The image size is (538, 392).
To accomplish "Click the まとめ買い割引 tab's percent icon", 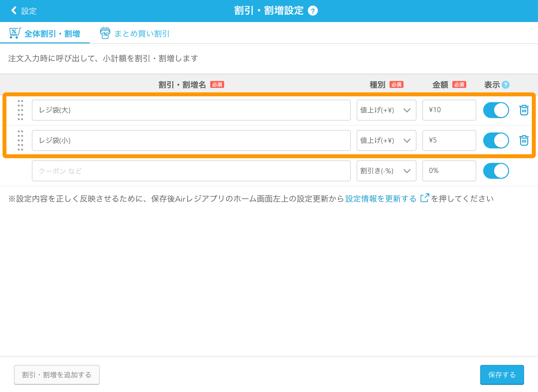I will pos(105,33).
